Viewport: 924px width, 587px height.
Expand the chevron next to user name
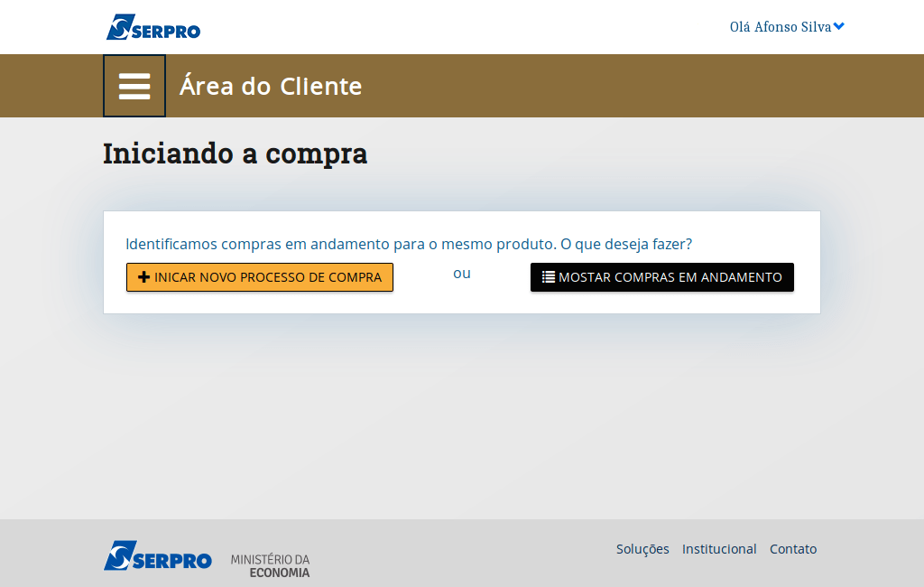[x=839, y=27]
